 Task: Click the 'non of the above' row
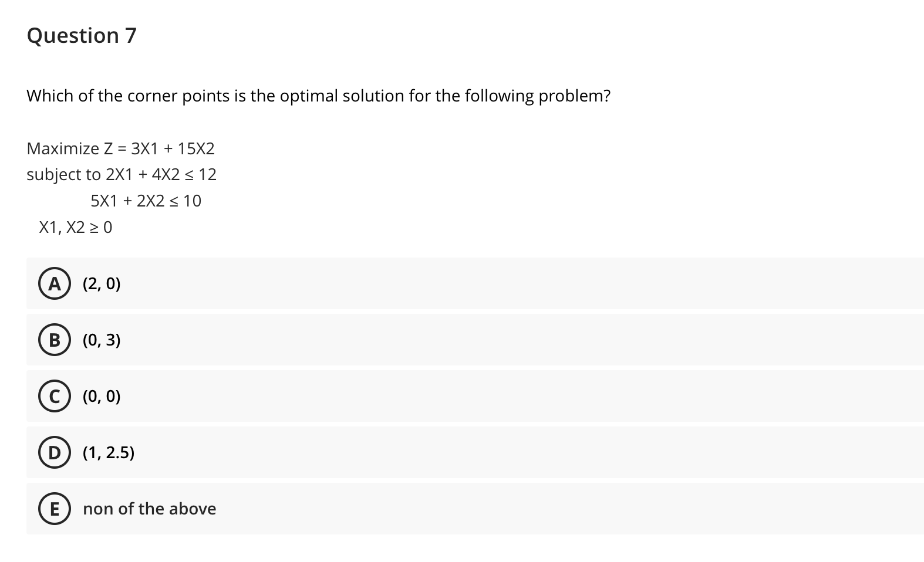click(x=411, y=509)
